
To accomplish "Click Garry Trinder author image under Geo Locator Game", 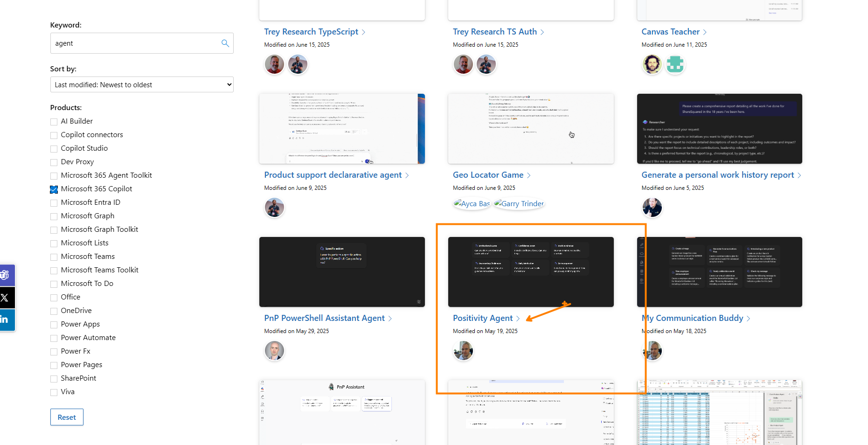I will (519, 204).
